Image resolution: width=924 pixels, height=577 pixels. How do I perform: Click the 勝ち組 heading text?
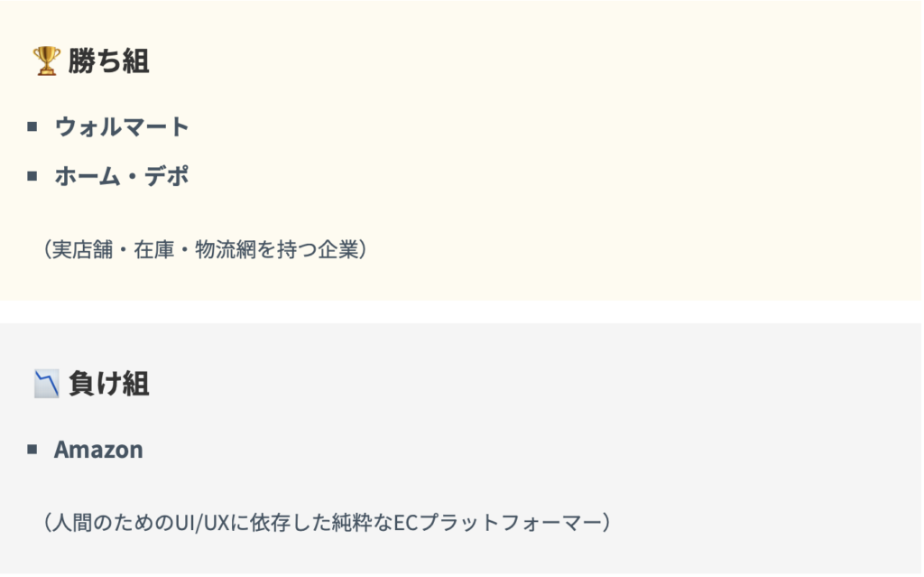pos(108,61)
